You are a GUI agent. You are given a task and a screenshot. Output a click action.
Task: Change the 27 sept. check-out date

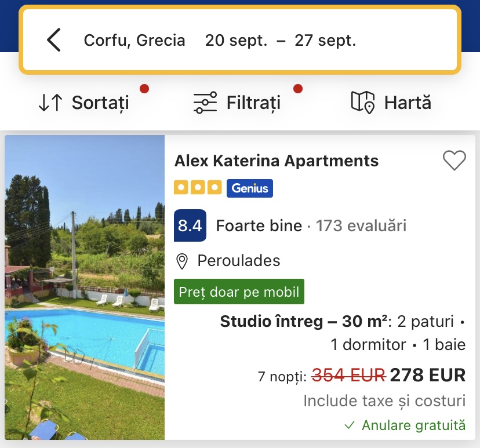click(325, 41)
